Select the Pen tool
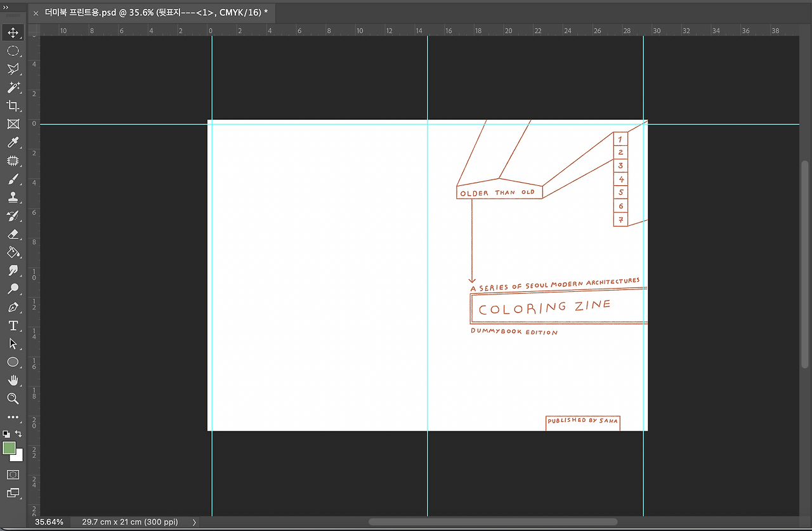 pyautogui.click(x=13, y=308)
